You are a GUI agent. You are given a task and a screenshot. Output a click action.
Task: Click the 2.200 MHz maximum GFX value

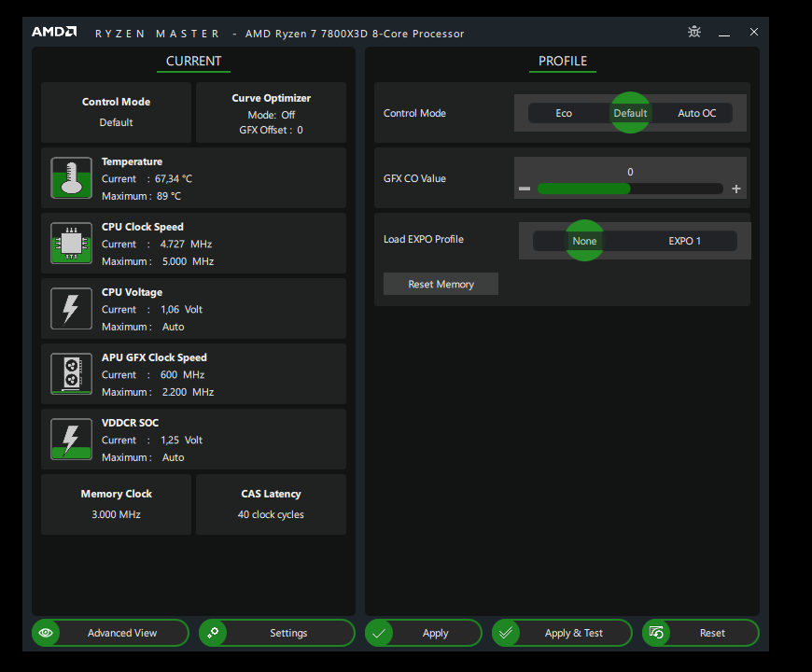click(188, 392)
